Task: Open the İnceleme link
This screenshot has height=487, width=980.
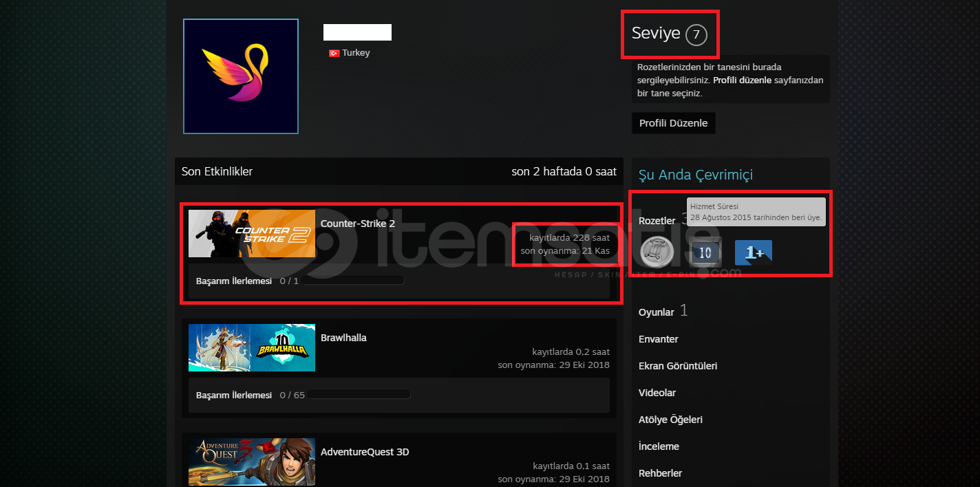Action: 659,446
